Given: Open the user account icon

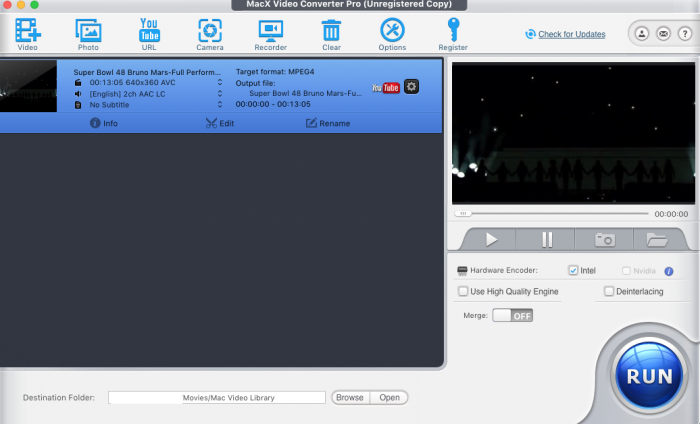Looking at the screenshot, I should (642, 33).
